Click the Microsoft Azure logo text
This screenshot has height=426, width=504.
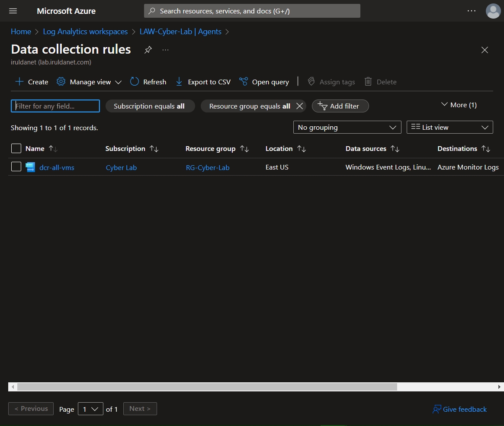pos(66,11)
